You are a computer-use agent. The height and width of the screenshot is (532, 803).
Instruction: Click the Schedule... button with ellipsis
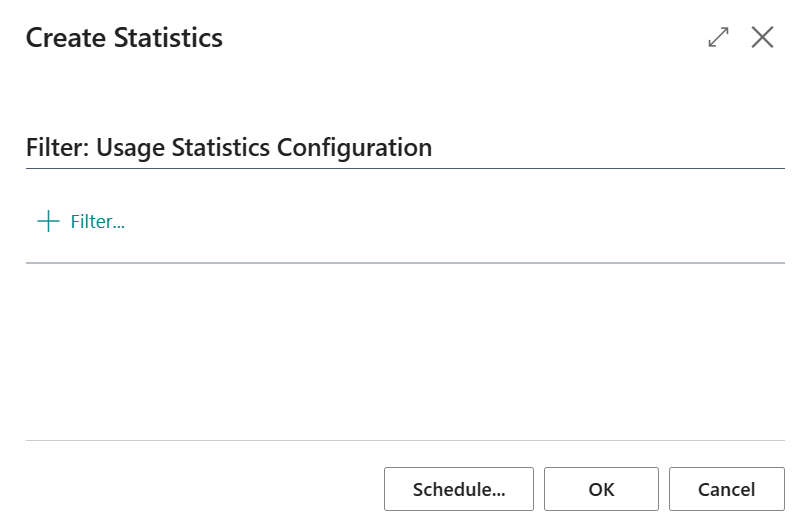459,489
